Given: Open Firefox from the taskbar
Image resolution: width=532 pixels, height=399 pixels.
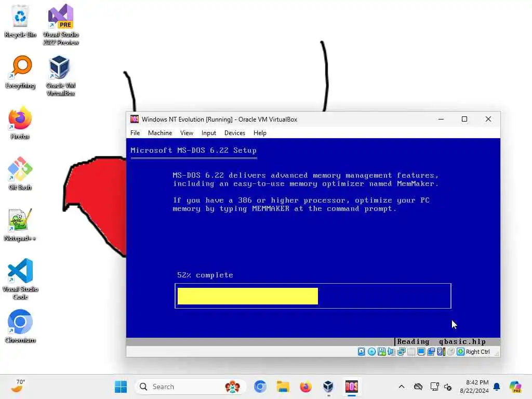Looking at the screenshot, I should [x=305, y=387].
